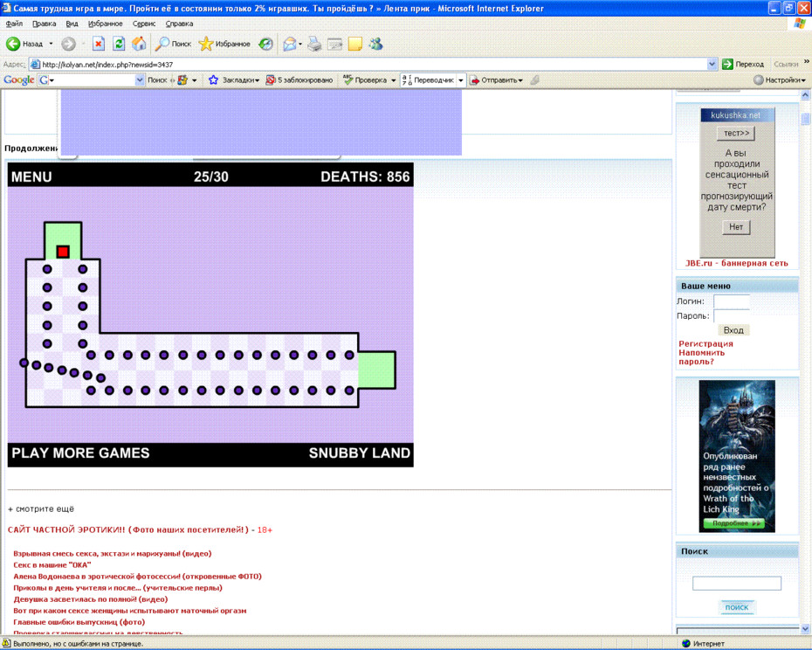Open the Регистрация link
This screenshot has height=650, width=812.
click(705, 343)
